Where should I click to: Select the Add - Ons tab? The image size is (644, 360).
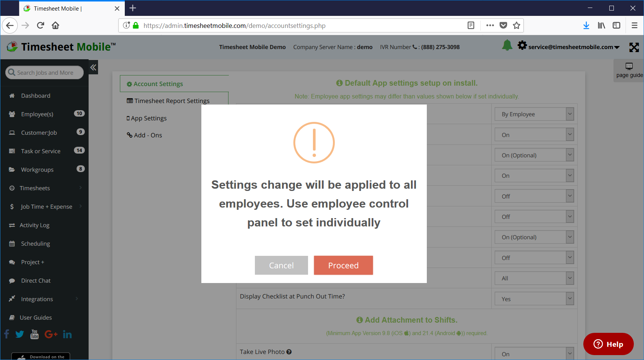point(144,135)
